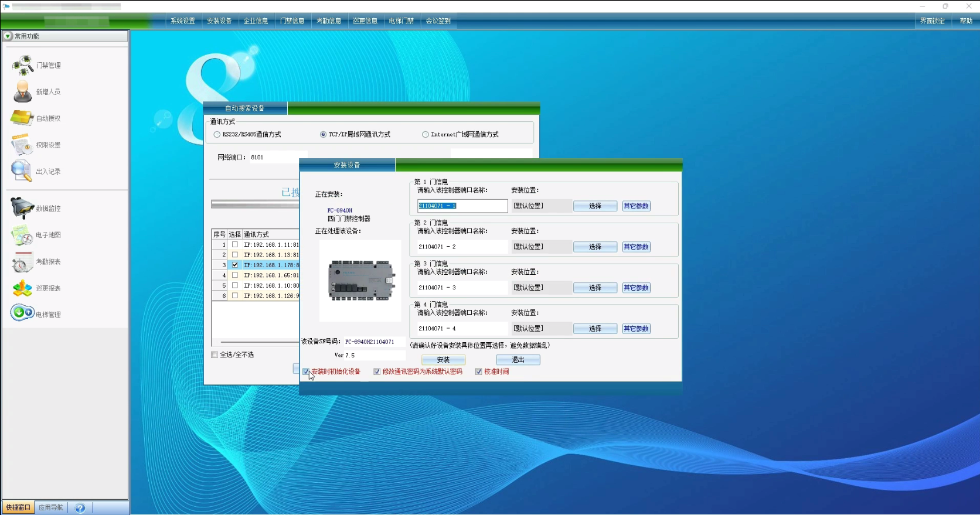The image size is (980, 515).
Task: Uncheck 安装时初始化设备 checkbox
Action: [306, 371]
